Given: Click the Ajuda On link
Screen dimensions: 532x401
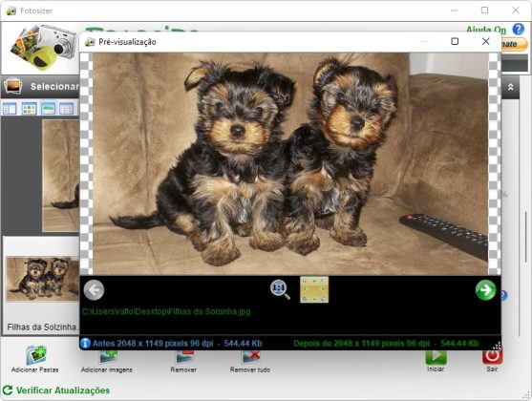Looking at the screenshot, I should (486, 30).
